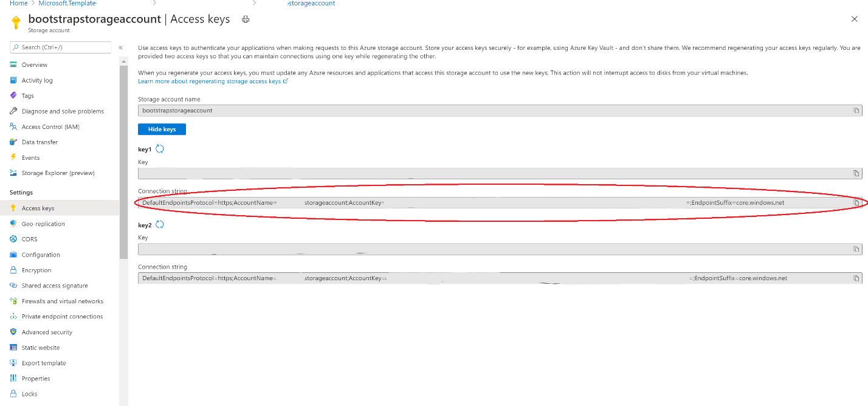Screen dimensions: 868x406
Task: Open Data transfer menu item
Action: [x=40, y=142]
